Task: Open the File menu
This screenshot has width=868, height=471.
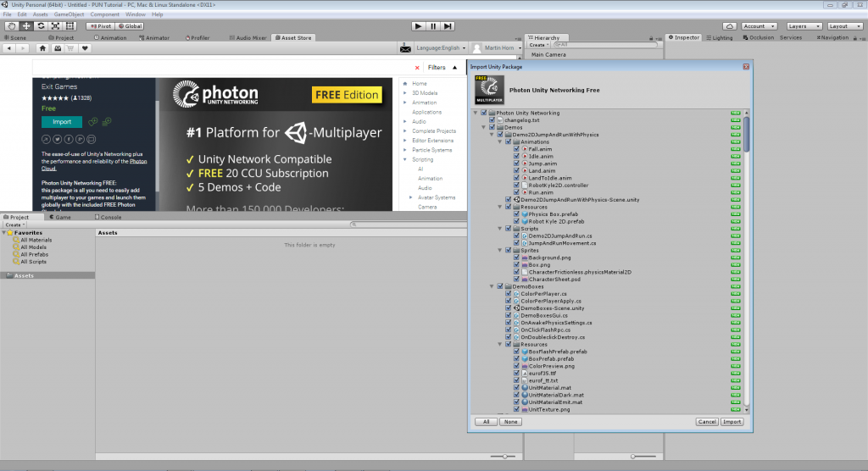Action: pos(7,14)
